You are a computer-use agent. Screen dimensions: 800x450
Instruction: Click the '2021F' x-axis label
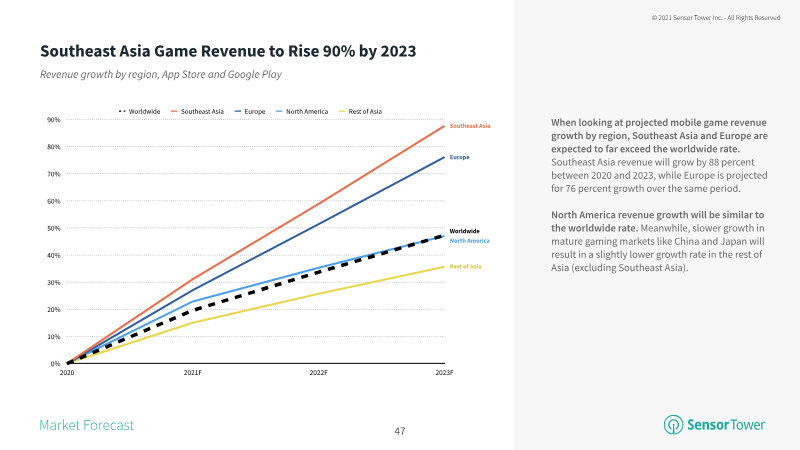click(193, 373)
